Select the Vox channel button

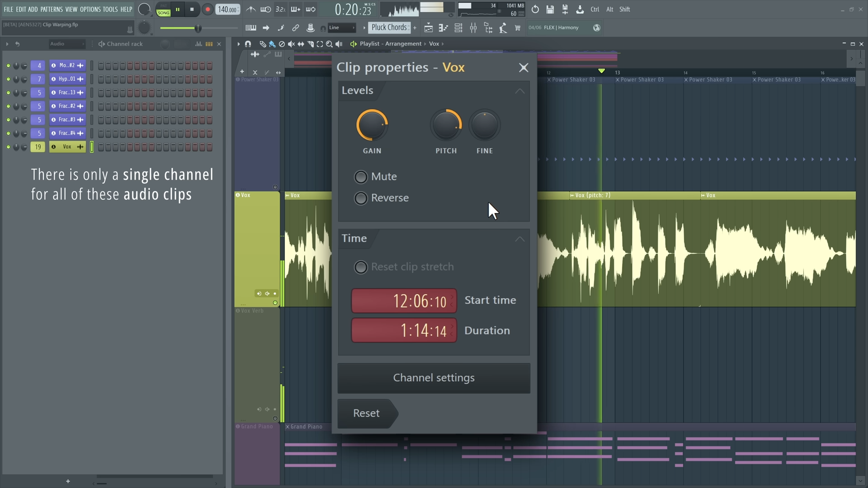[67, 147]
